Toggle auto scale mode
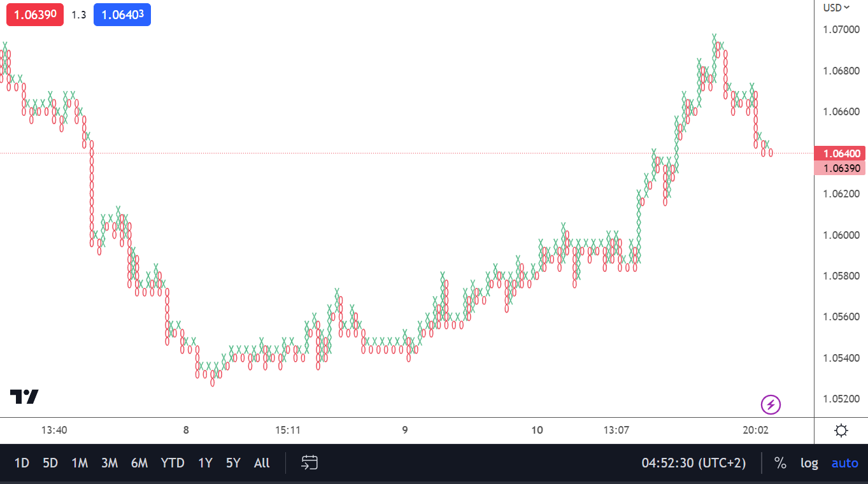Screen dimensions: 868x484 pos(845,463)
